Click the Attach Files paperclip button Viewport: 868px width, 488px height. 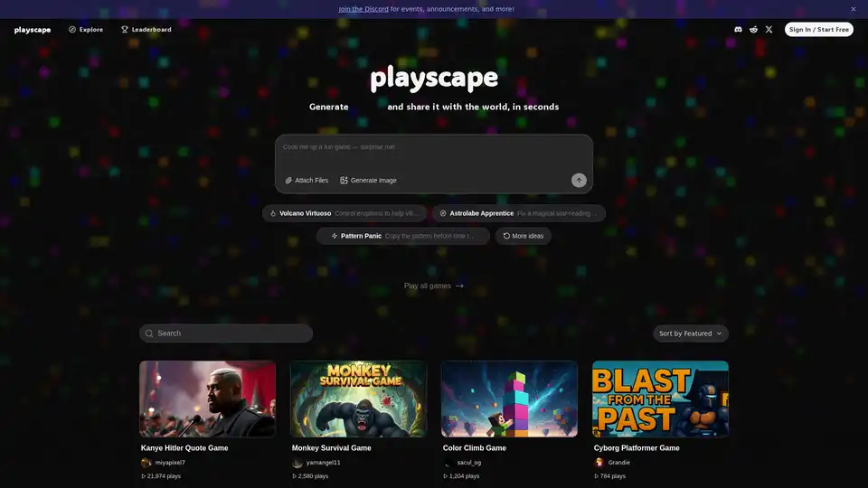tap(307, 180)
